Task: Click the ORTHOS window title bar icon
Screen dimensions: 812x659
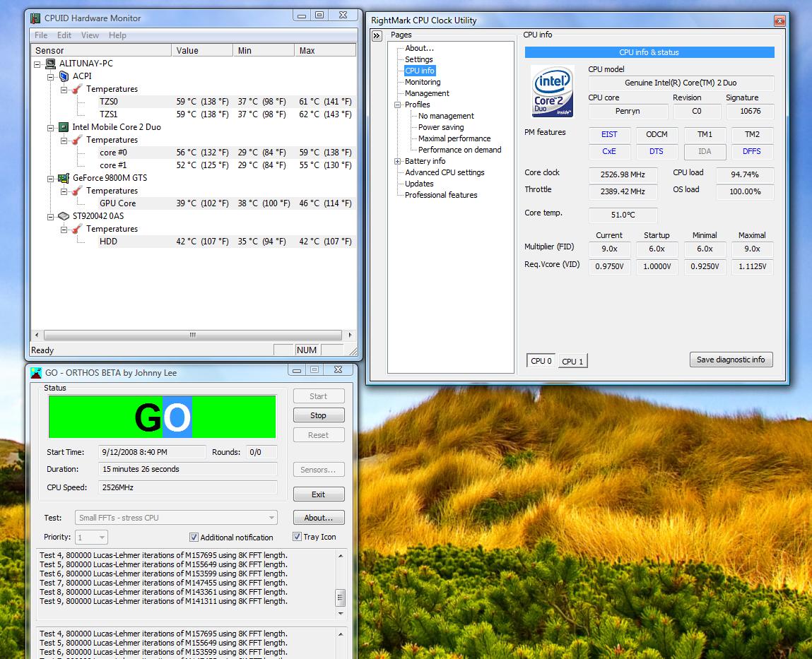Action: [x=36, y=373]
